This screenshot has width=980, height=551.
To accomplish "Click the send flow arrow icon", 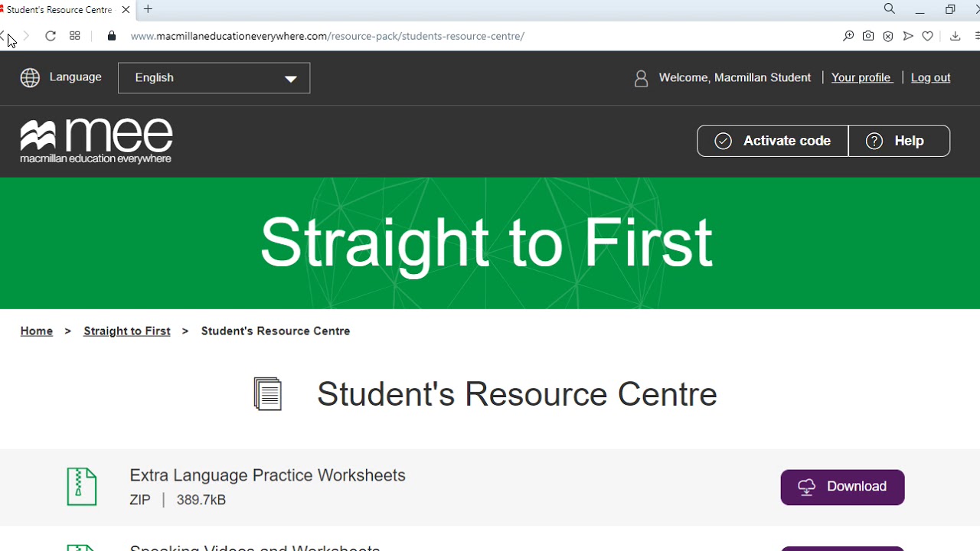I will coord(908,36).
